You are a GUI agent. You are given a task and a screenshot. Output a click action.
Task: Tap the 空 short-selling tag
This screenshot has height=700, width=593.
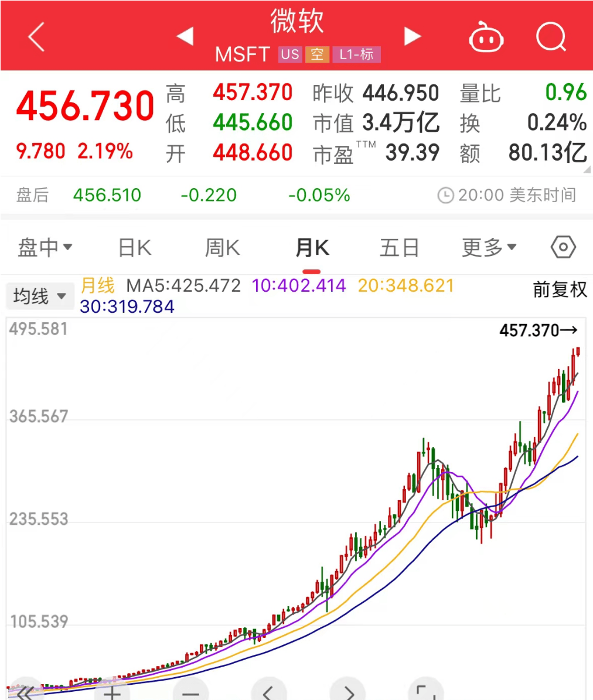pyautogui.click(x=317, y=54)
